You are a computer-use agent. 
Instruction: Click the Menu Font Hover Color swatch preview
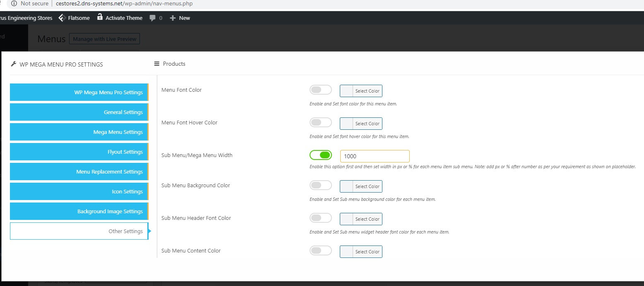(346, 124)
